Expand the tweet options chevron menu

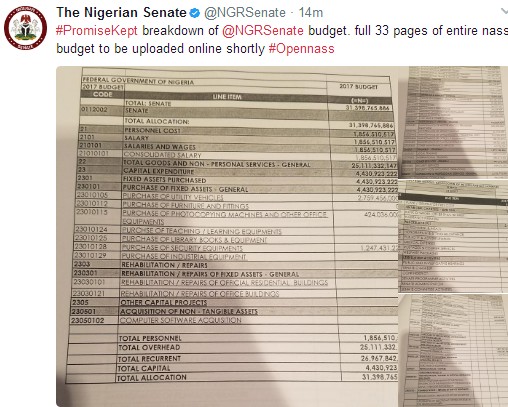point(504,12)
